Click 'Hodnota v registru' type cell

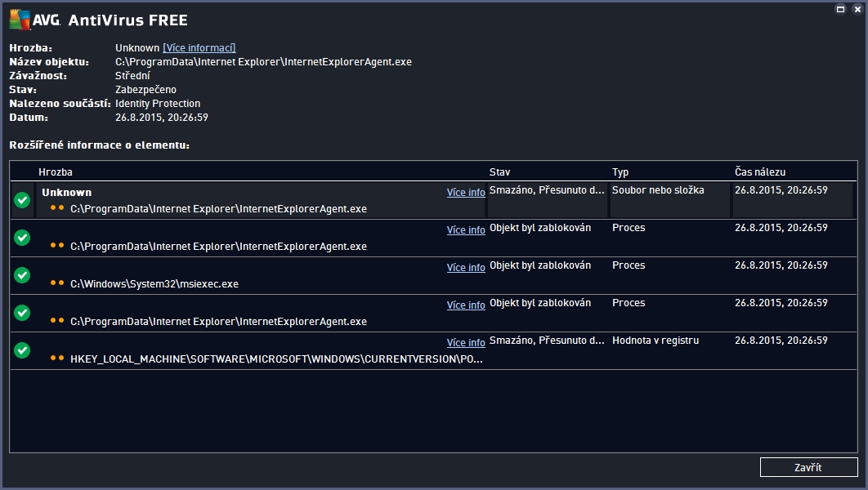click(x=655, y=341)
